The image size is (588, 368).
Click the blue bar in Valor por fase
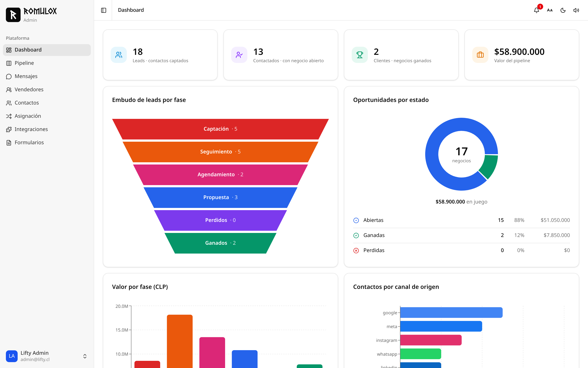coord(244,359)
